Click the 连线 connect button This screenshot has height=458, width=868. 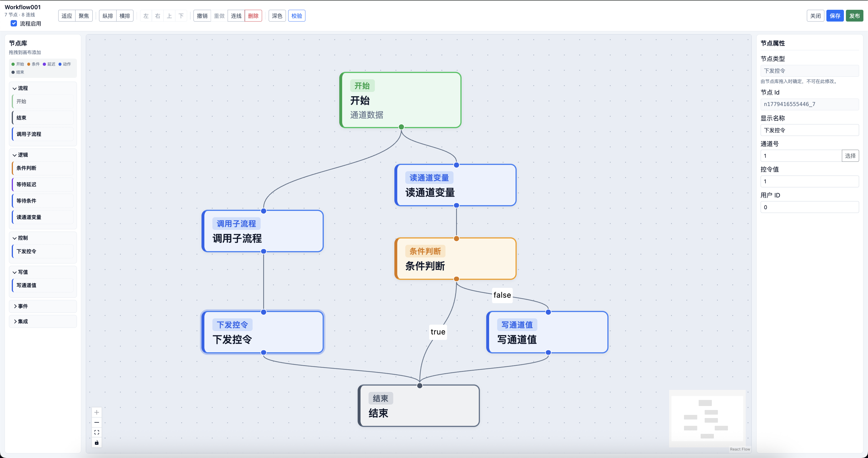[x=236, y=16]
